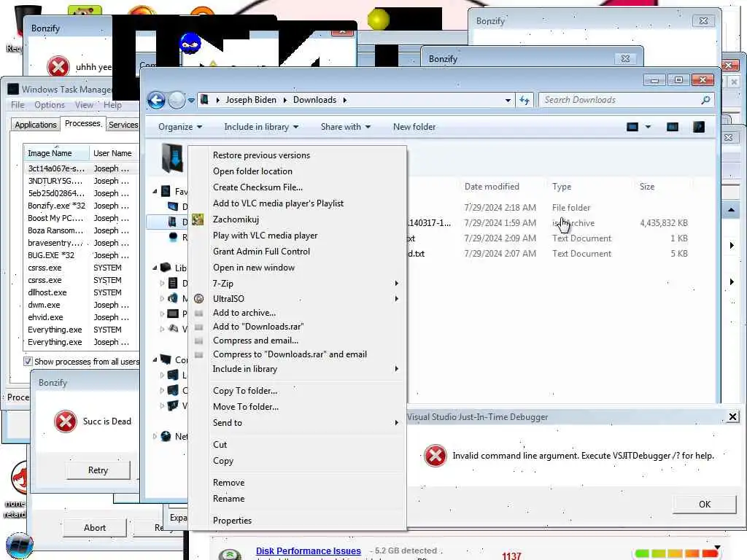Open the Organize dropdown

pyautogui.click(x=180, y=127)
